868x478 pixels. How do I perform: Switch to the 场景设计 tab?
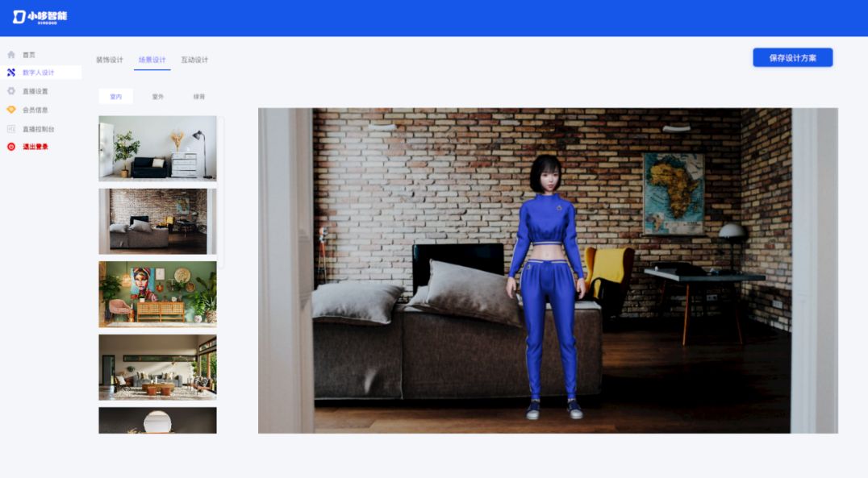(x=152, y=60)
